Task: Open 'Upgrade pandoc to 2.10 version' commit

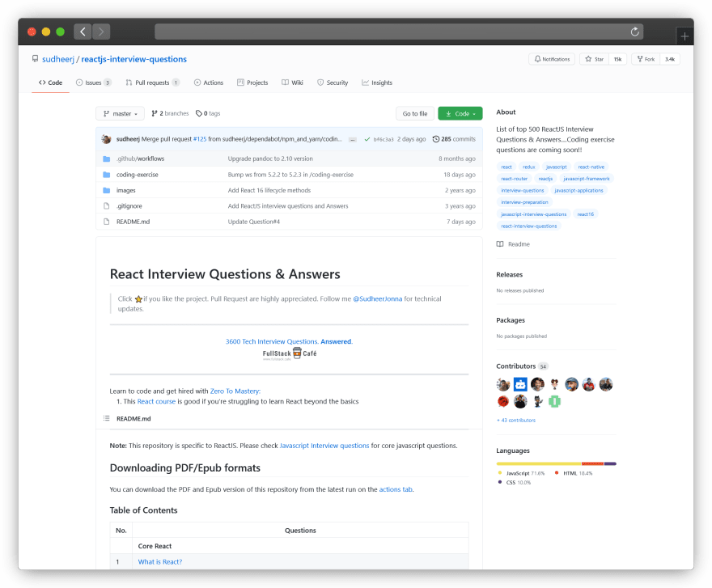Action: click(270, 159)
